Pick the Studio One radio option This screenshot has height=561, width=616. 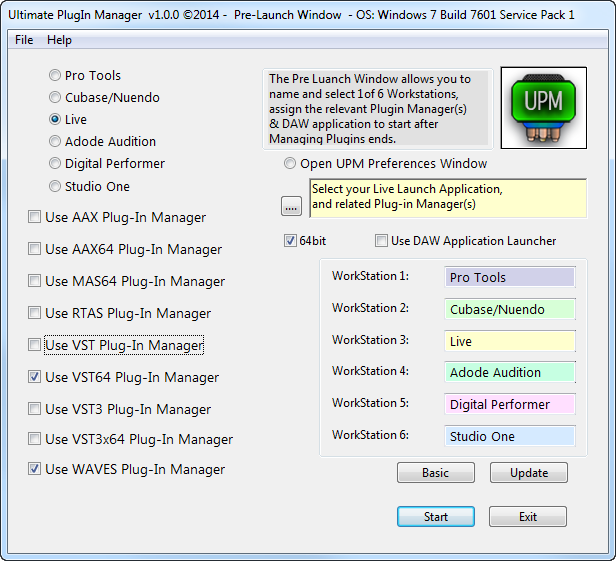click(55, 186)
